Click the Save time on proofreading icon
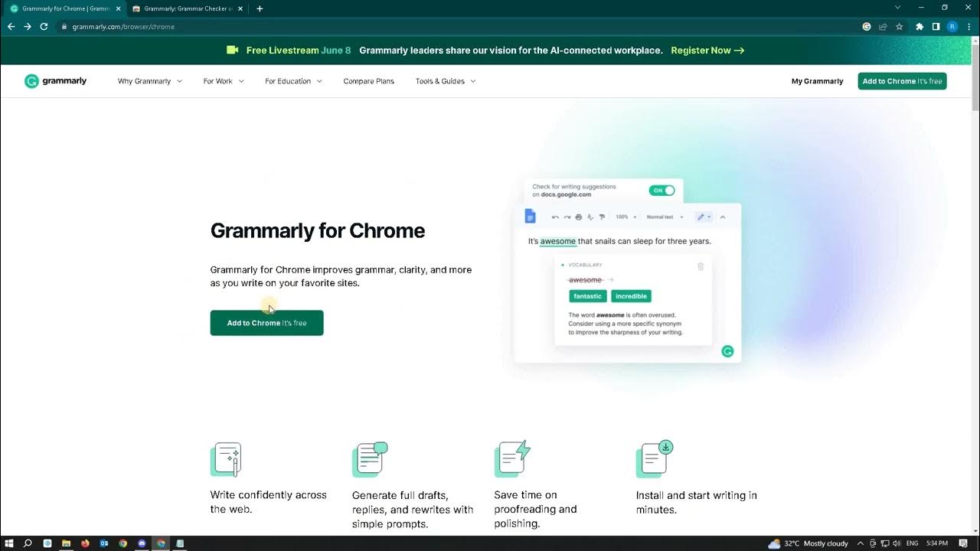 coord(512,459)
